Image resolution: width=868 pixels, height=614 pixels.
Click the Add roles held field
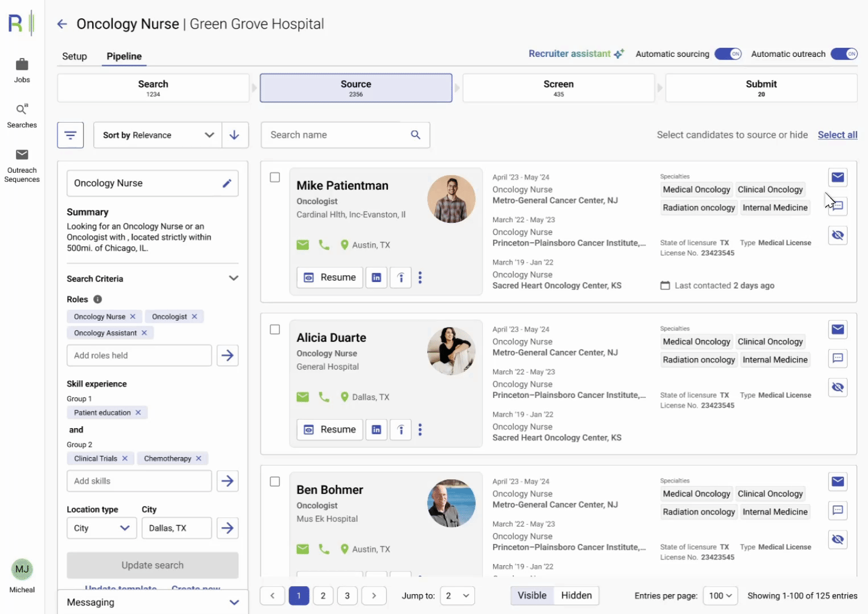pyautogui.click(x=139, y=355)
